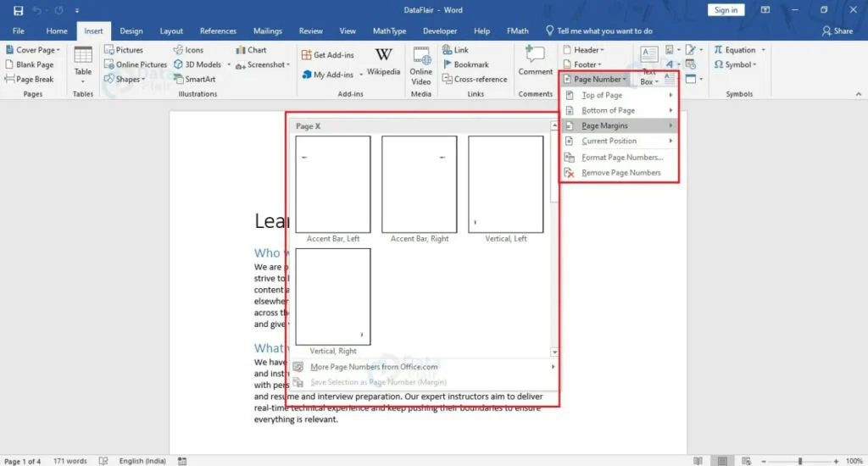The height and width of the screenshot is (466, 868).
Task: Click the Sign in button
Action: 726,10
